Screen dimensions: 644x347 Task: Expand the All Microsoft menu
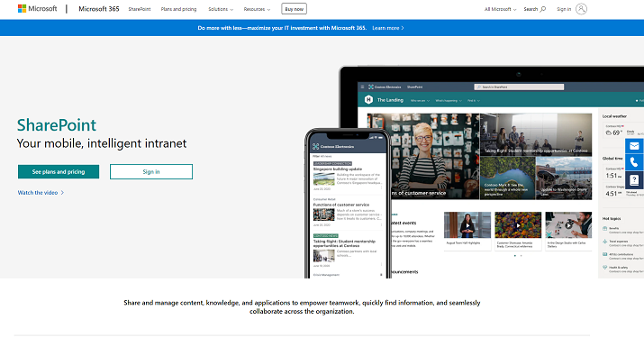[500, 9]
